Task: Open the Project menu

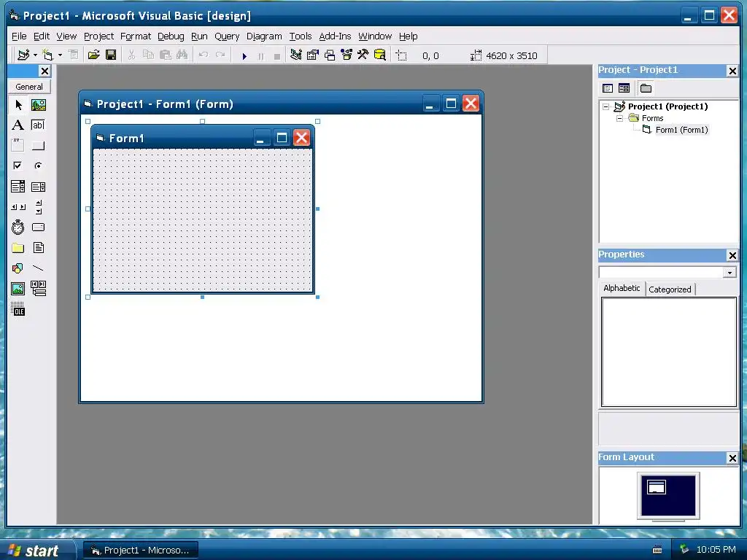Action: [x=98, y=36]
